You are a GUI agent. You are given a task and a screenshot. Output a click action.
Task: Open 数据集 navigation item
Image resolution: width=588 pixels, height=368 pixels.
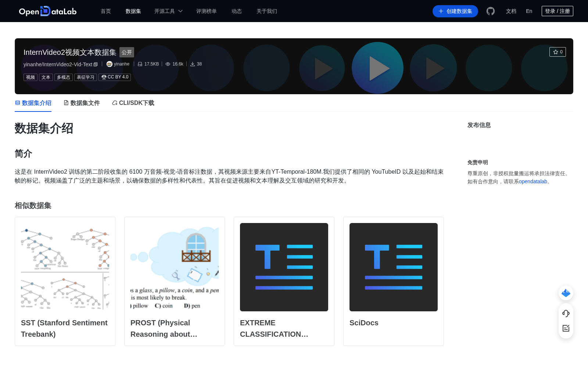(x=133, y=11)
